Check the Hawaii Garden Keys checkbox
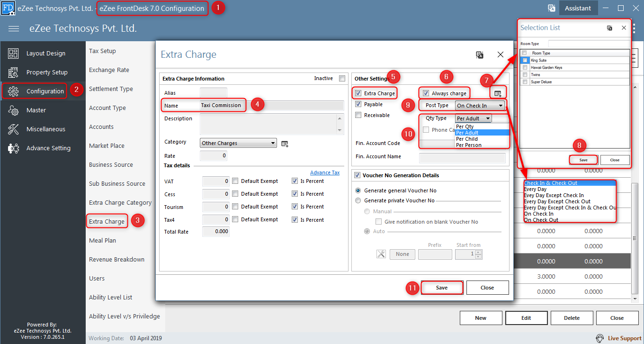This screenshot has height=344, width=644. [525, 68]
